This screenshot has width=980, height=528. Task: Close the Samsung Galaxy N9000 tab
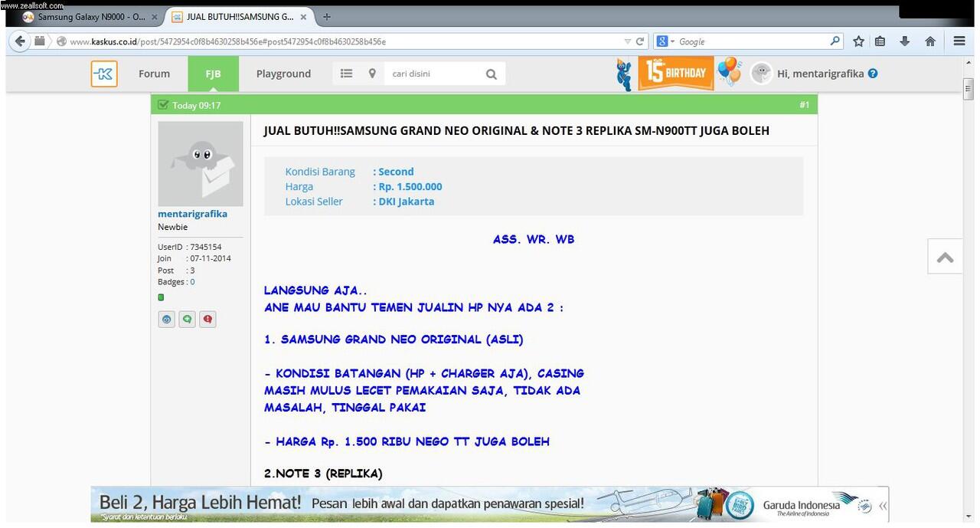(x=155, y=17)
